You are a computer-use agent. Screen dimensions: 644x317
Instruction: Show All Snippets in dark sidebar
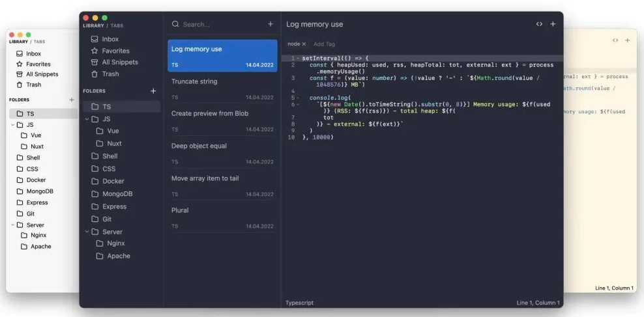[119, 62]
